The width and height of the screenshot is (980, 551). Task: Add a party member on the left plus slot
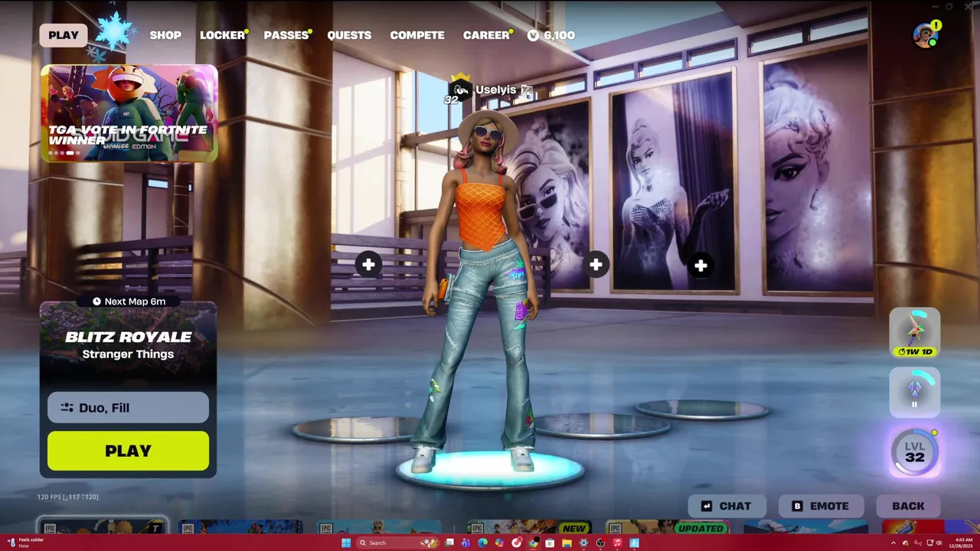point(368,265)
